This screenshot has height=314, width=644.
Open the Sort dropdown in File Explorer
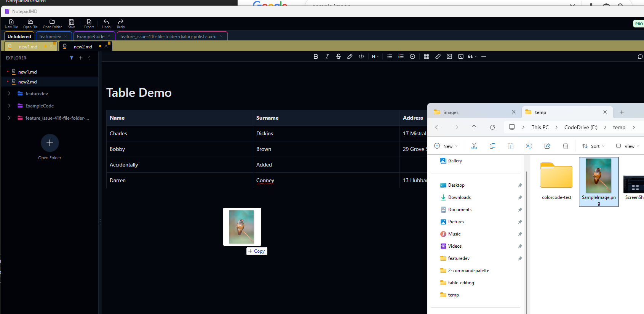(593, 146)
